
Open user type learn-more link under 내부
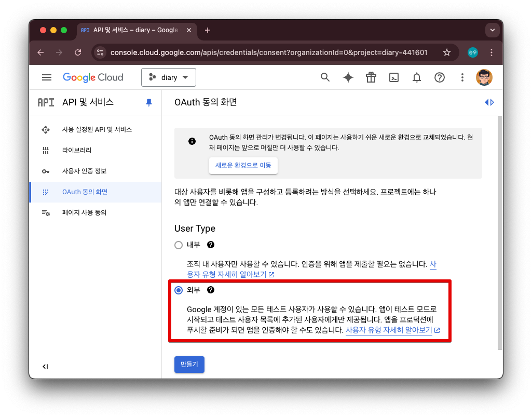pyautogui.click(x=231, y=274)
